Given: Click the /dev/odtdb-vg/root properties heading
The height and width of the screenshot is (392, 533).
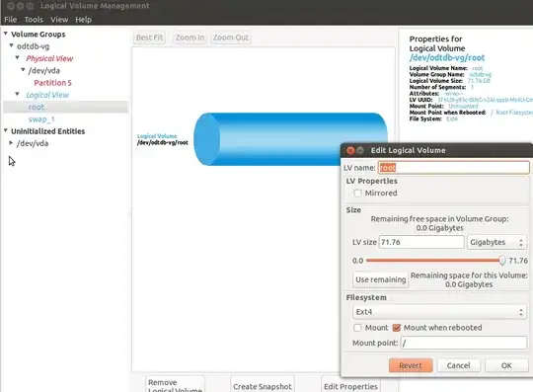Looking at the screenshot, I should (x=447, y=57).
